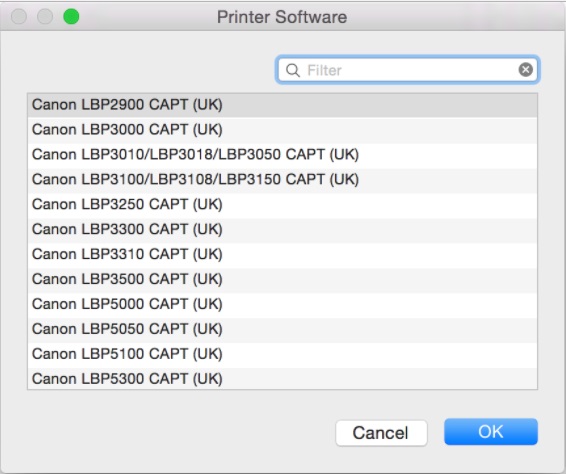
Task: Select Canon LBP3310 CAPT (UK)
Action: (282, 255)
